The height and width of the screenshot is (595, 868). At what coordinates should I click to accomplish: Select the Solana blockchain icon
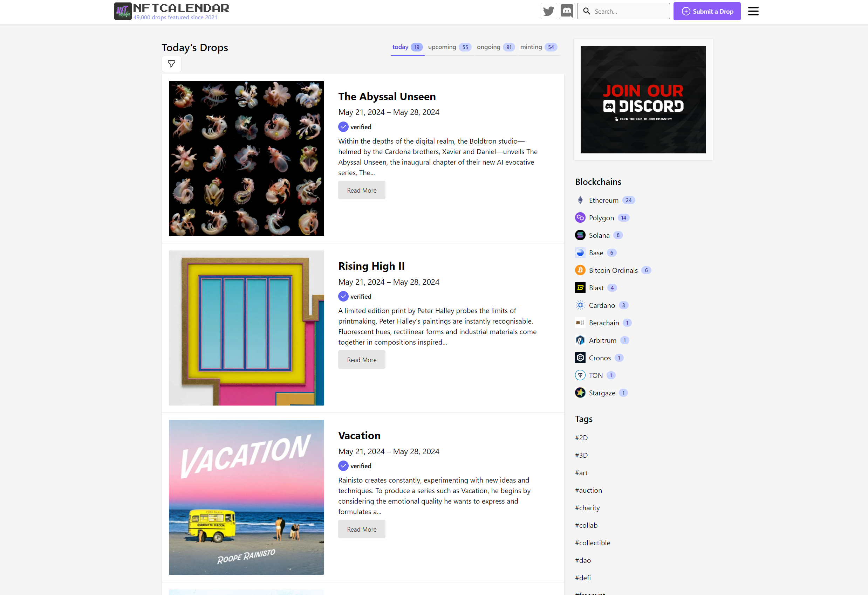click(580, 235)
